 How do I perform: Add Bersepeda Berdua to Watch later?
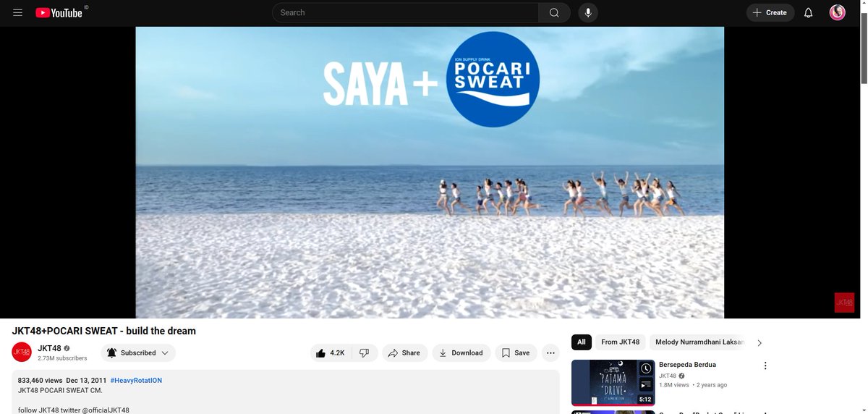(645, 369)
